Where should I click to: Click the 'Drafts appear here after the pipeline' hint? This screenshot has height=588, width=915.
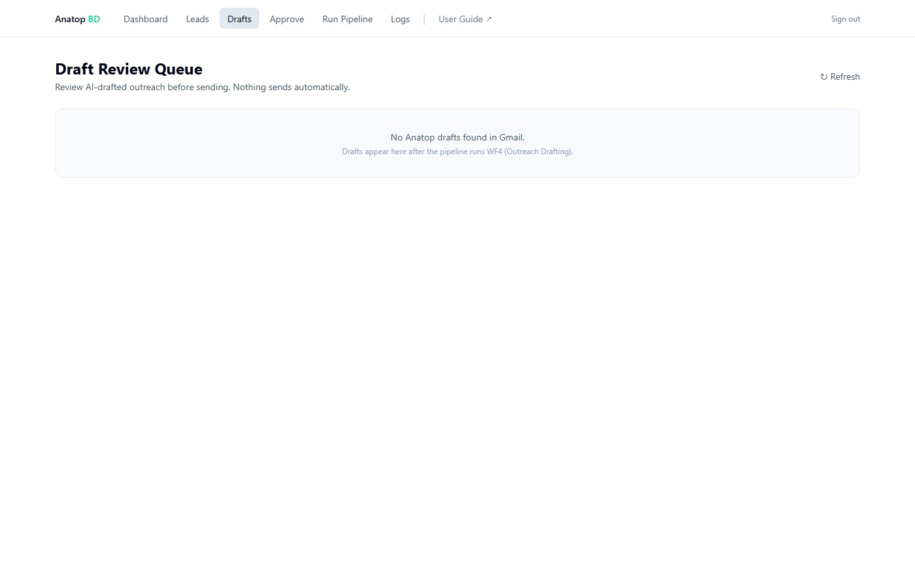pyautogui.click(x=457, y=152)
